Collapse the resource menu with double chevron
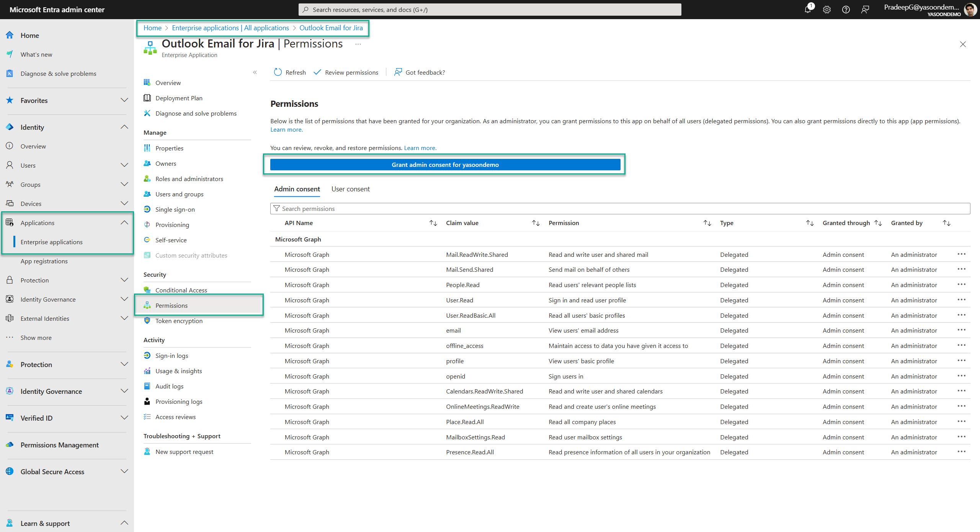Image resolution: width=980 pixels, height=532 pixels. coord(255,72)
